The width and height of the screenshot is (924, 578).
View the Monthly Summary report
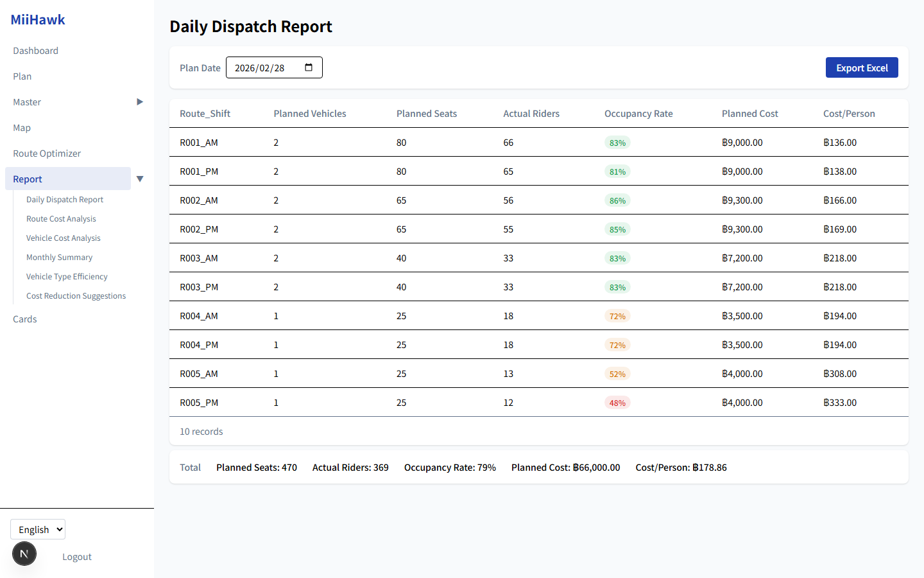pyautogui.click(x=59, y=258)
